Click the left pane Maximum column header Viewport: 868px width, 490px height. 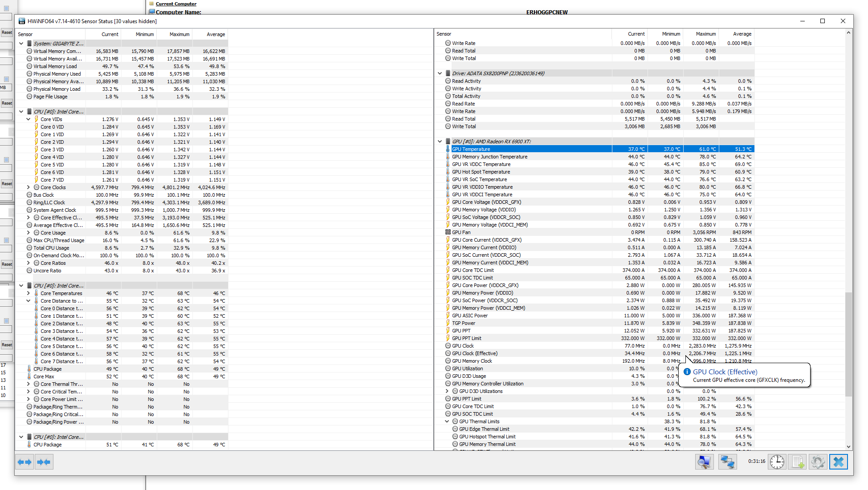pyautogui.click(x=179, y=34)
